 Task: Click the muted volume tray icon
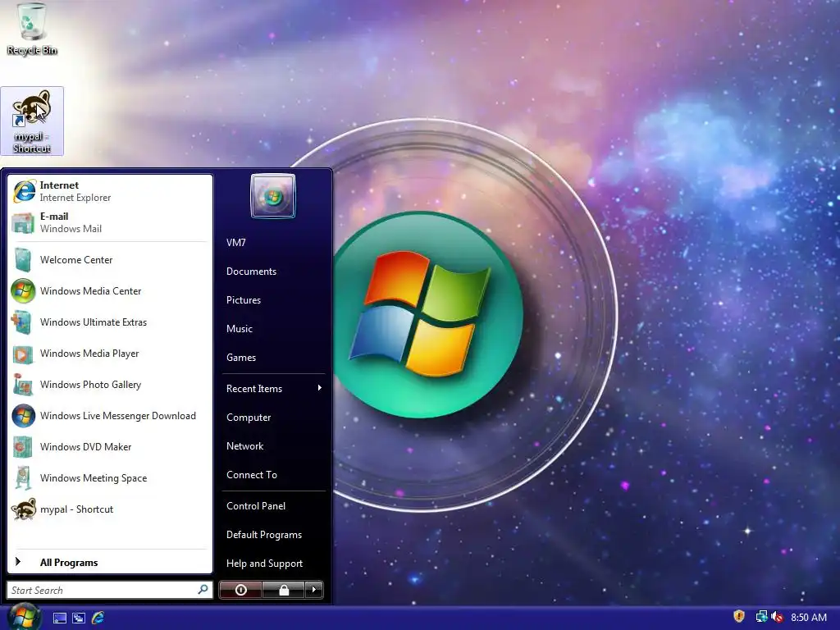(x=777, y=617)
